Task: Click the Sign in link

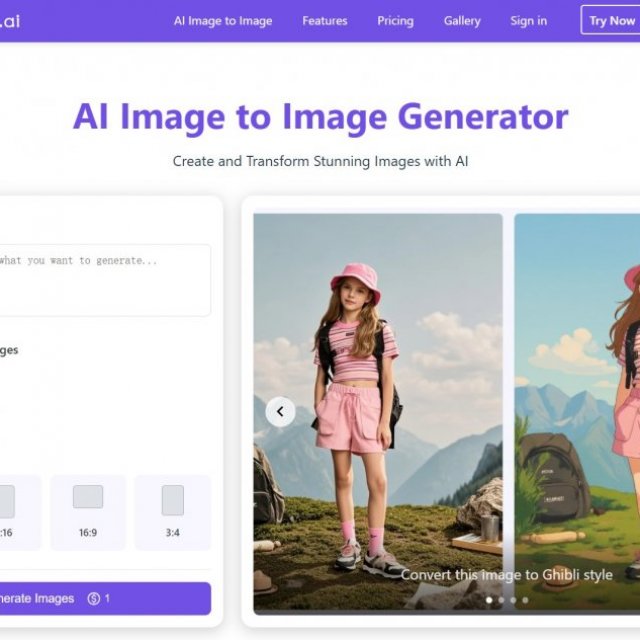Action: [x=529, y=21]
